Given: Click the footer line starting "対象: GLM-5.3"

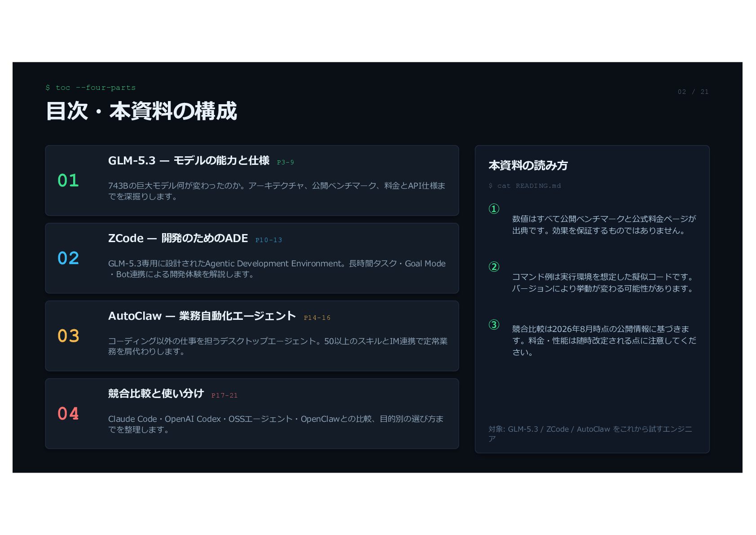Looking at the screenshot, I should pos(590,434).
